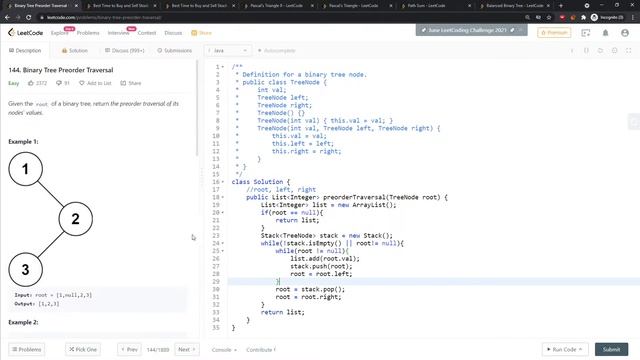Switch to the Submissions tab
The image size is (640, 360).
pos(175,51)
